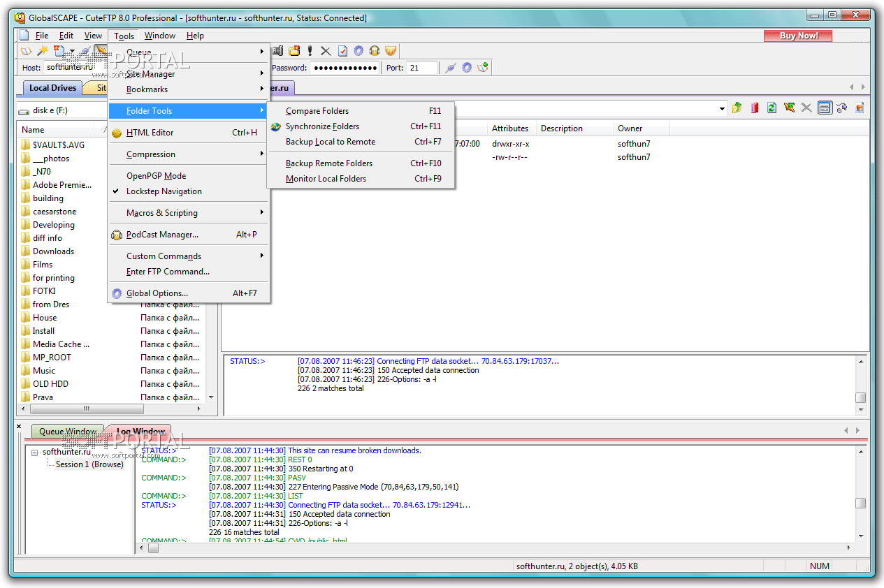Image resolution: width=884 pixels, height=588 pixels.
Task: Open the Window menu
Action: pyautogui.click(x=160, y=36)
